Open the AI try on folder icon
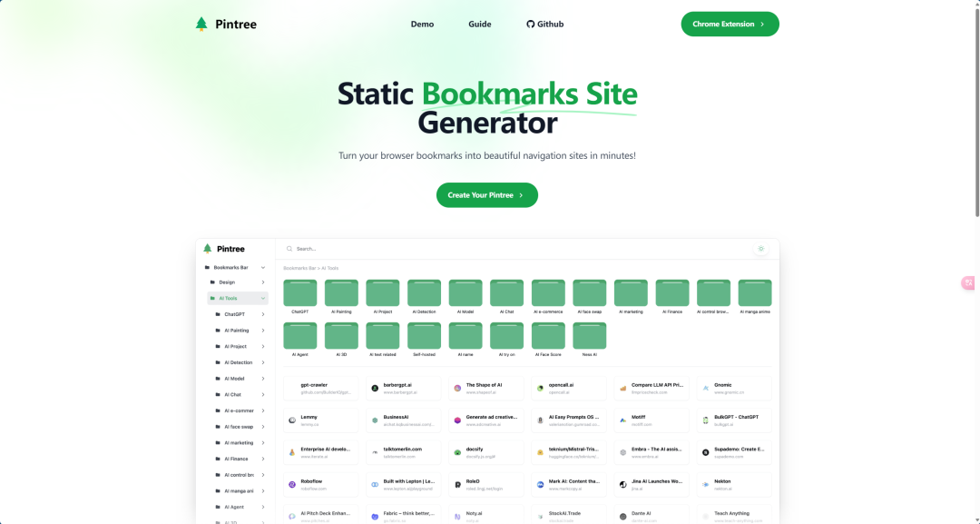 [x=507, y=336]
